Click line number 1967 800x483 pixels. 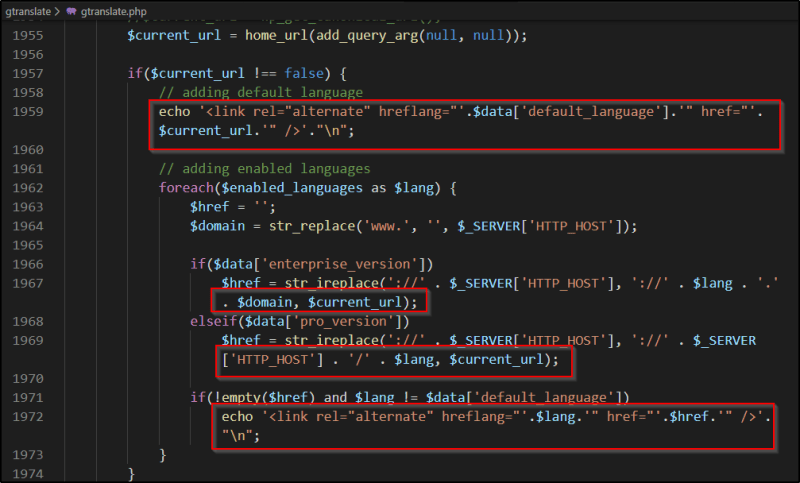click(28, 283)
